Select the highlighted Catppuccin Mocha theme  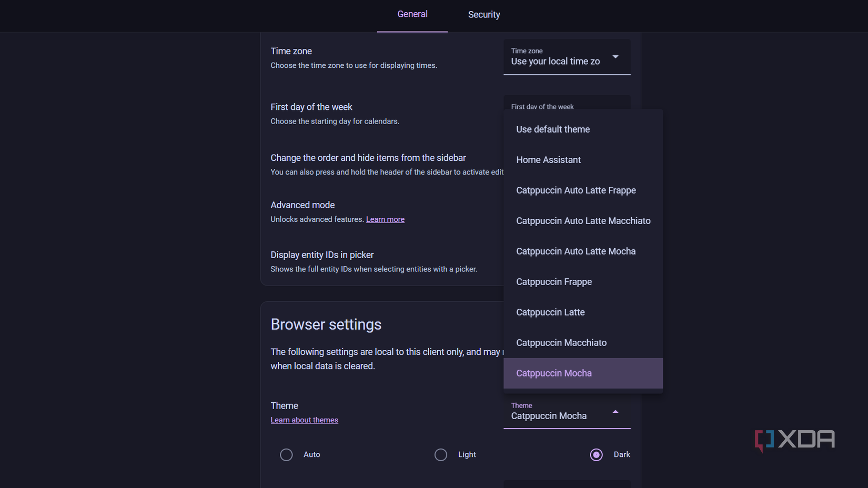[x=554, y=373]
